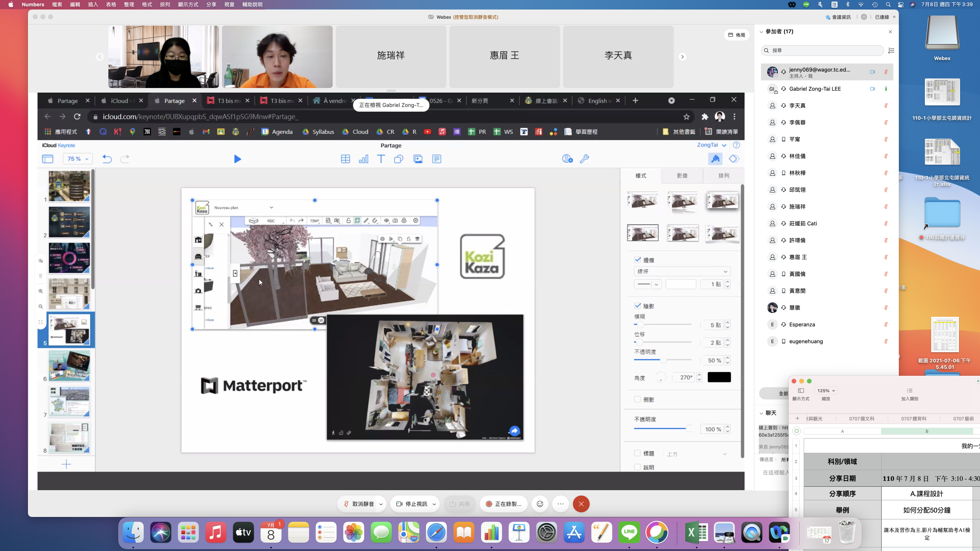980x551 pixels.
Task: Click the black shadow color swatch
Action: [x=719, y=377]
